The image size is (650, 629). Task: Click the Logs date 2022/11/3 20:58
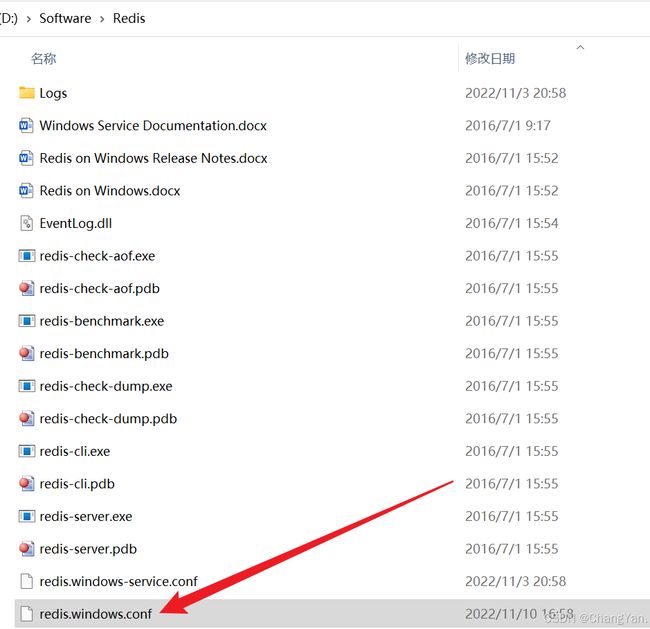coord(515,93)
